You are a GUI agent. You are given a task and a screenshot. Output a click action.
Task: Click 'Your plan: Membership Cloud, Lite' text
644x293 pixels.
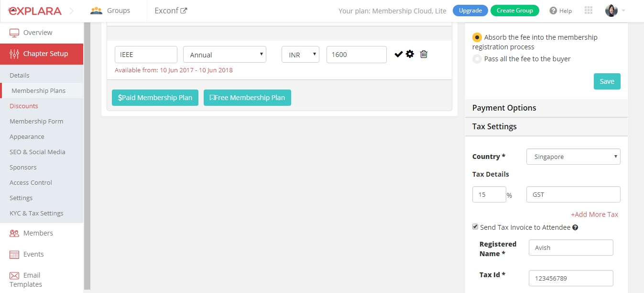pos(393,11)
